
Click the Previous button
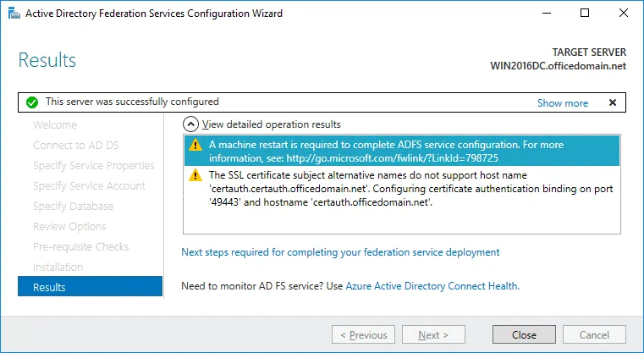(362, 334)
